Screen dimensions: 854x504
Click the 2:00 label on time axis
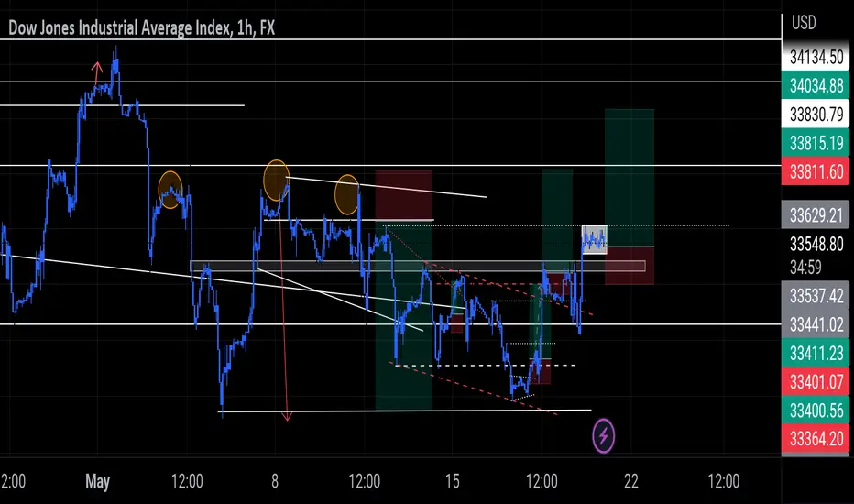click(13, 481)
